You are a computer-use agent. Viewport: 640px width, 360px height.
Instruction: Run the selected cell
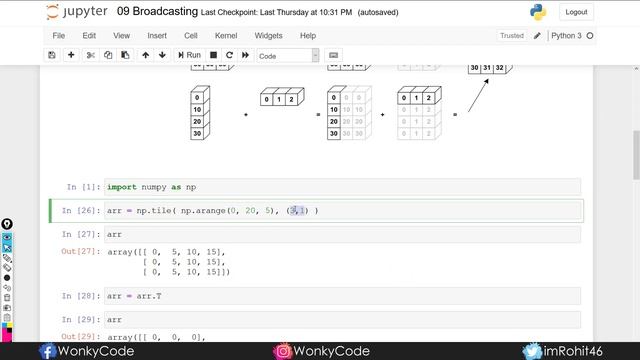[189, 55]
